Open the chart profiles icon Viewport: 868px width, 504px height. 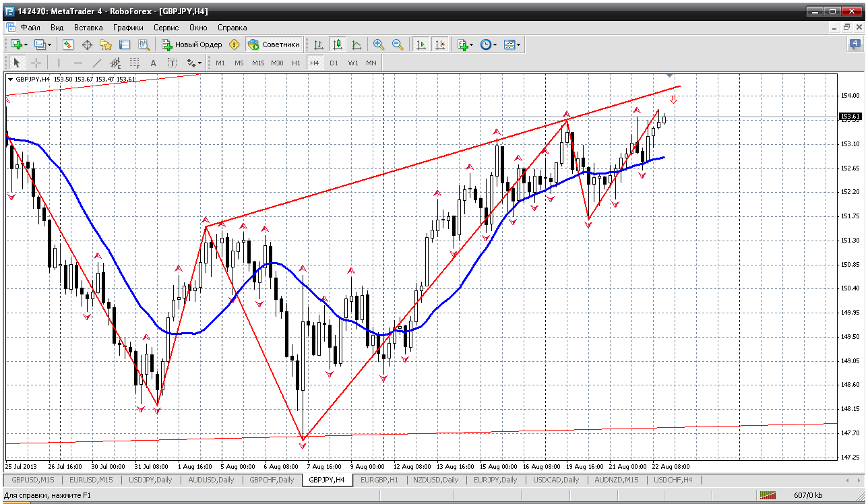tap(40, 44)
